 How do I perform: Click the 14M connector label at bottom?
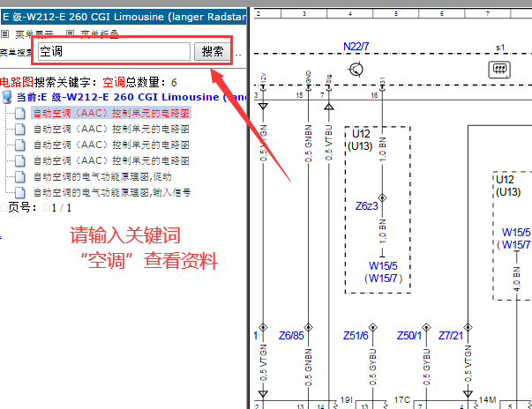pyautogui.click(x=488, y=400)
